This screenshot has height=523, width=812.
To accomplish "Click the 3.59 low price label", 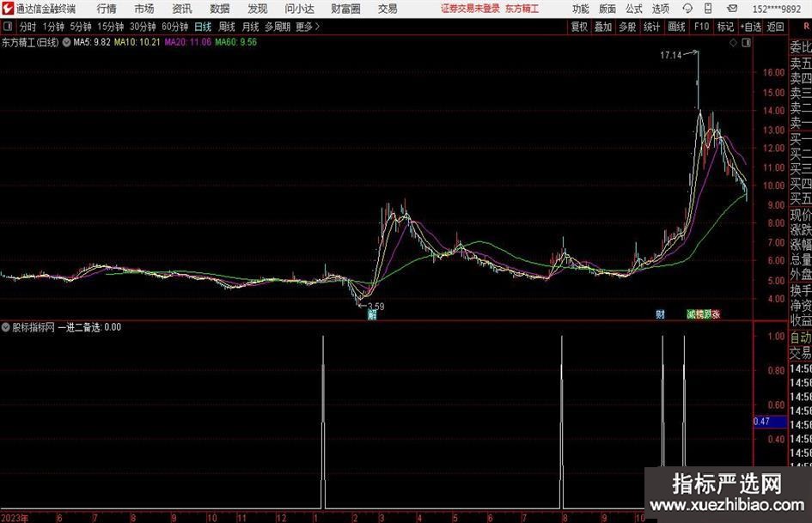I will (376, 306).
